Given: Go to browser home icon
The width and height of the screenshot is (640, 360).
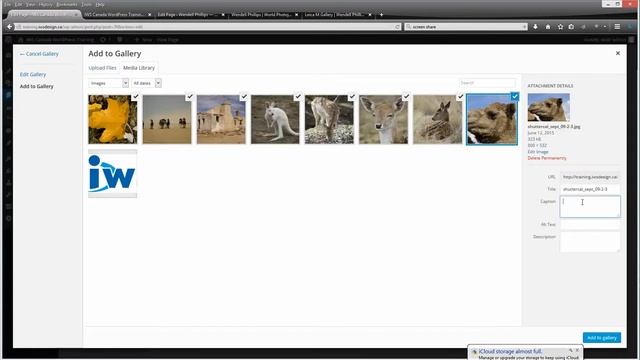Looking at the screenshot, I should coord(548,27).
